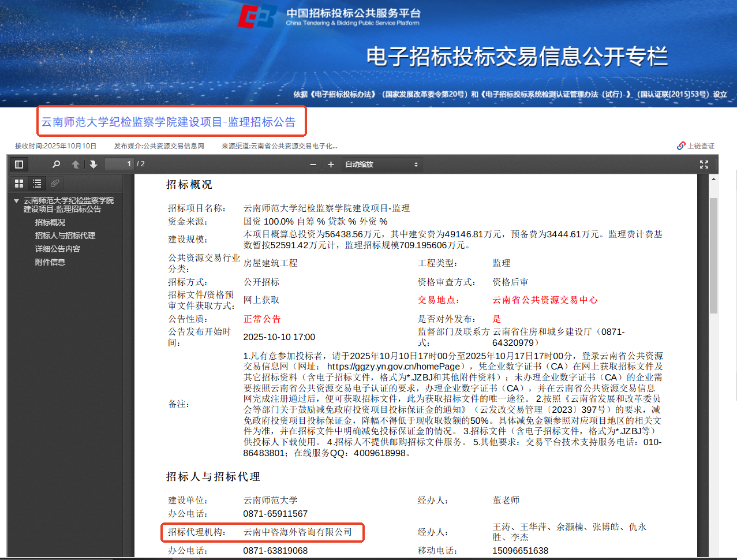The height and width of the screenshot is (560, 737).
Task: Show page thumbnails in the sidebar
Action: (19, 184)
